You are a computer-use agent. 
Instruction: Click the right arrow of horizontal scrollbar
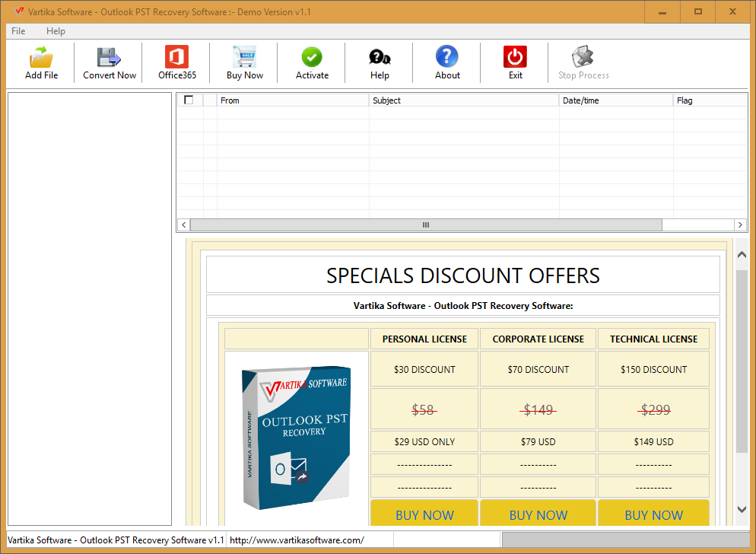pyautogui.click(x=741, y=225)
